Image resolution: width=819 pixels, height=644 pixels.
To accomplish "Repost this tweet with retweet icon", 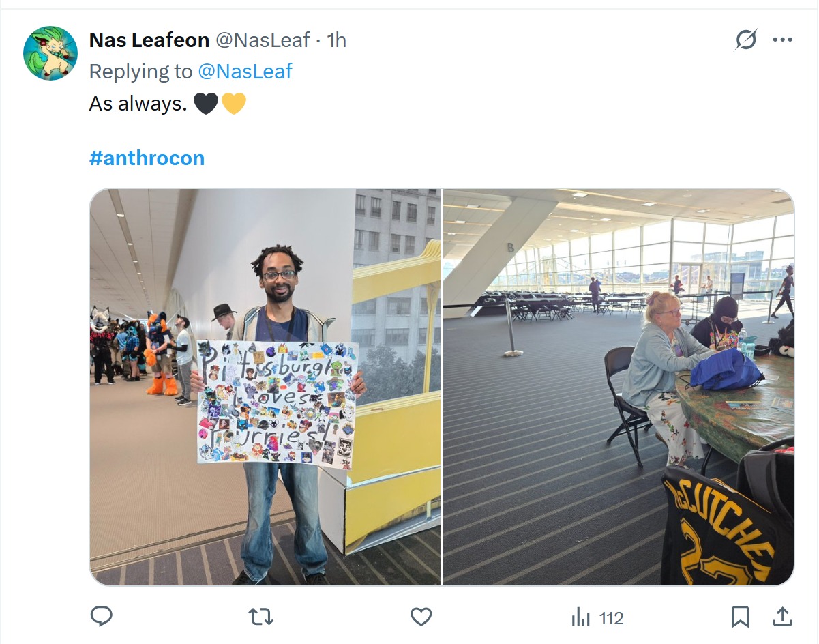I will [260, 617].
